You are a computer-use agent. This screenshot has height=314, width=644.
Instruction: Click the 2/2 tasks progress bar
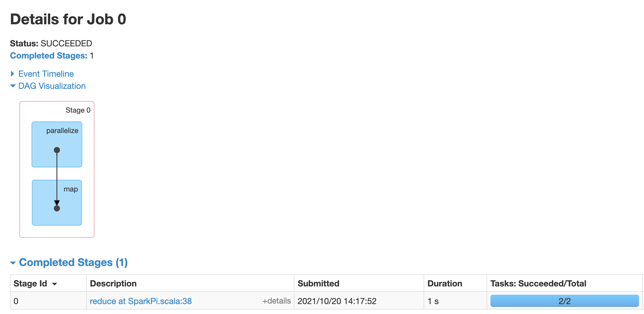click(564, 301)
